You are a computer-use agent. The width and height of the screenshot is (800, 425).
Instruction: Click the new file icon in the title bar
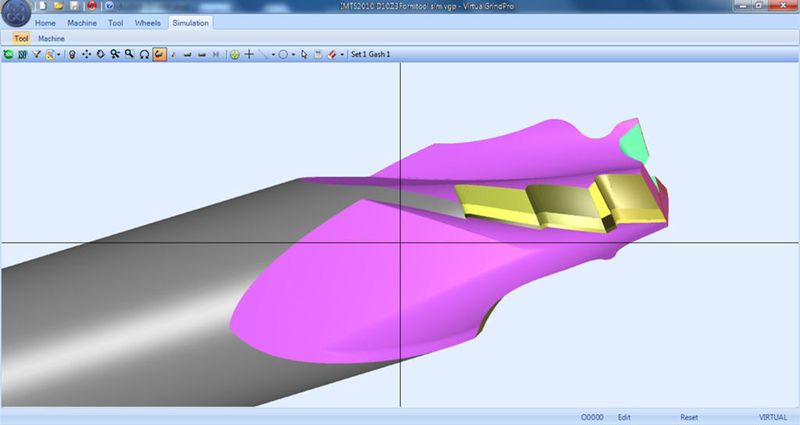click(x=43, y=6)
